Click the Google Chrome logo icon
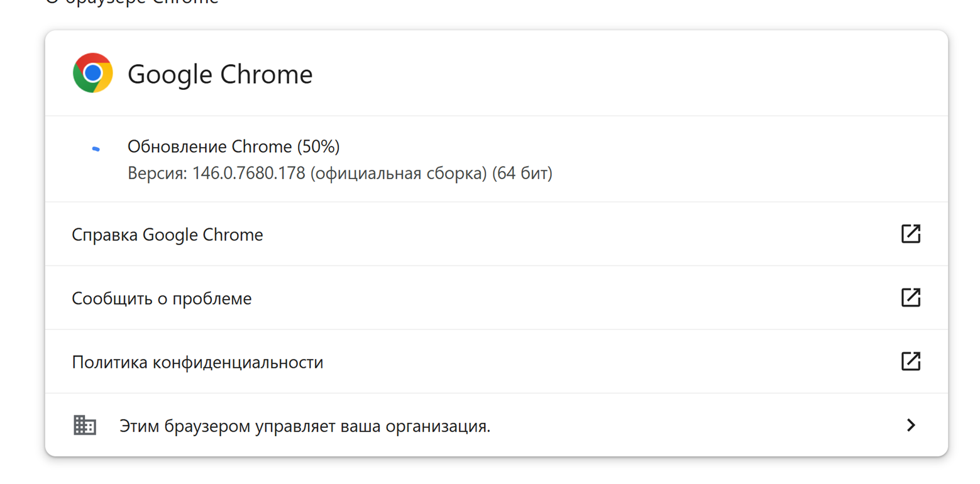 click(92, 73)
